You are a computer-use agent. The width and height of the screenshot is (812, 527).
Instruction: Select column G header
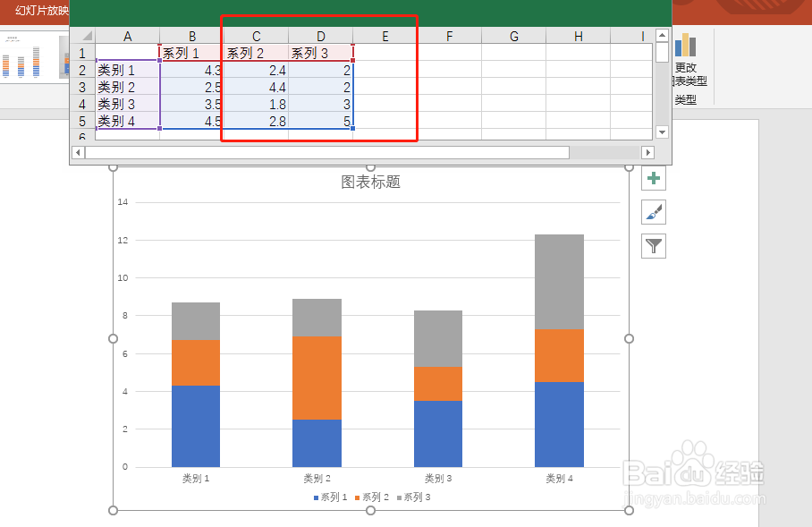click(513, 37)
